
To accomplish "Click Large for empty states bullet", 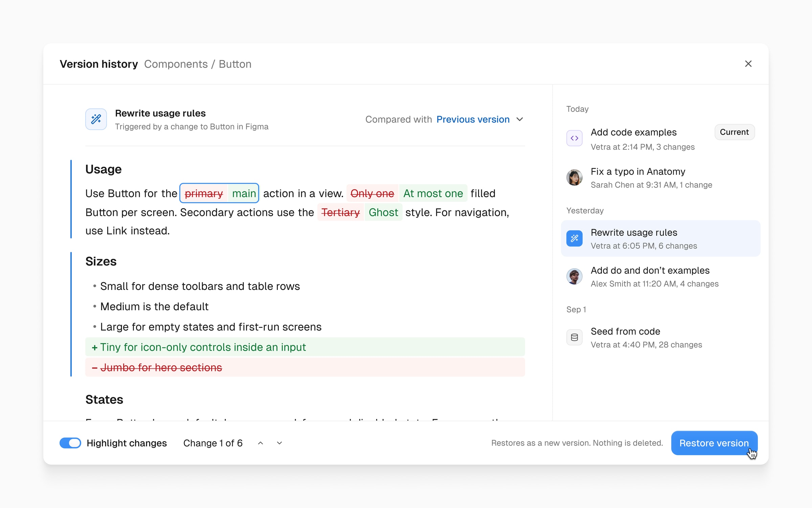I will tap(211, 327).
